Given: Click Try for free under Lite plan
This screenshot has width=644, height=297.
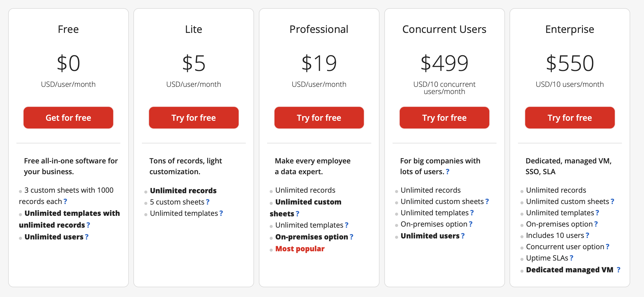Looking at the screenshot, I should (194, 118).
